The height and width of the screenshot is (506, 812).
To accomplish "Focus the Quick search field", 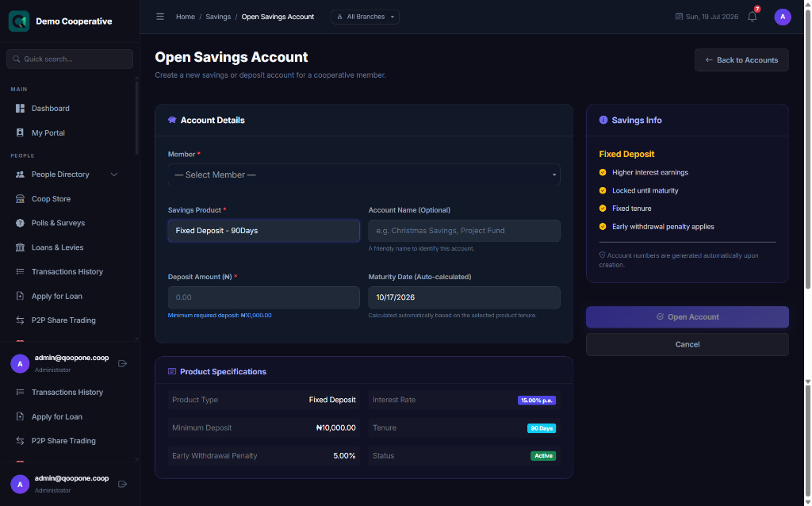I will pyautogui.click(x=70, y=59).
